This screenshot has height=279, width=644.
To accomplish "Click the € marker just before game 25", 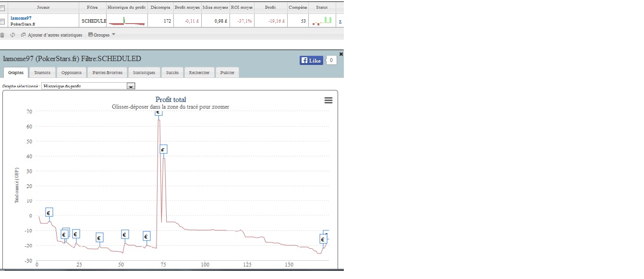I will (x=76, y=234).
